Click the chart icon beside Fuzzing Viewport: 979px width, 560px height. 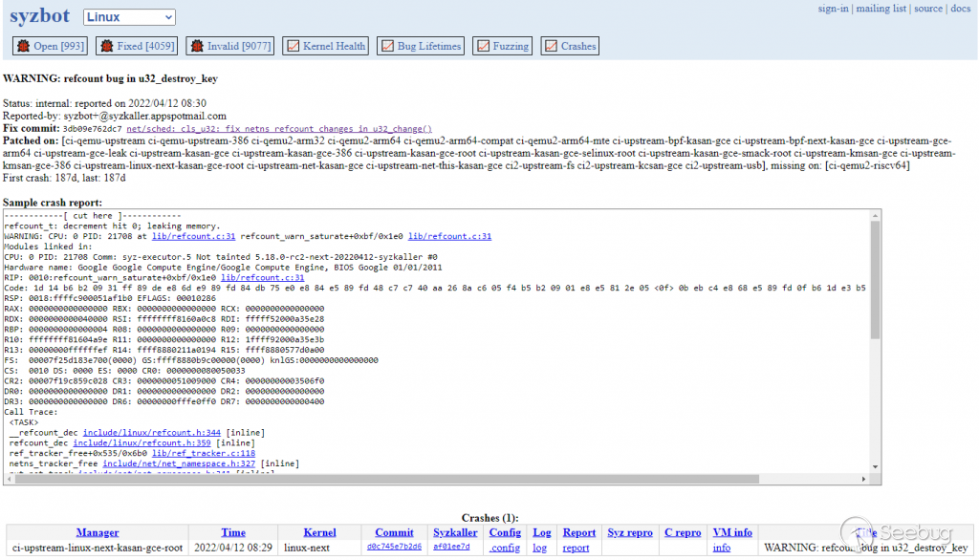pyautogui.click(x=482, y=46)
